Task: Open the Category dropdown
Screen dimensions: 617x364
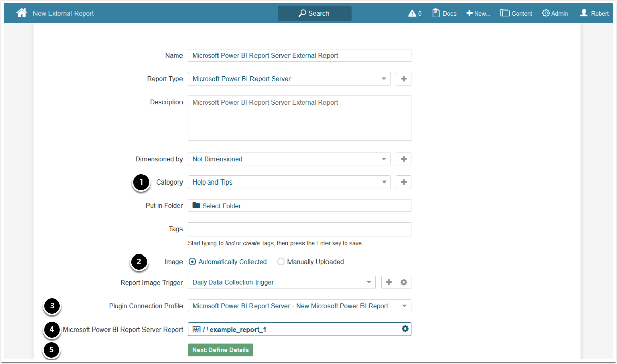Action: (x=289, y=182)
